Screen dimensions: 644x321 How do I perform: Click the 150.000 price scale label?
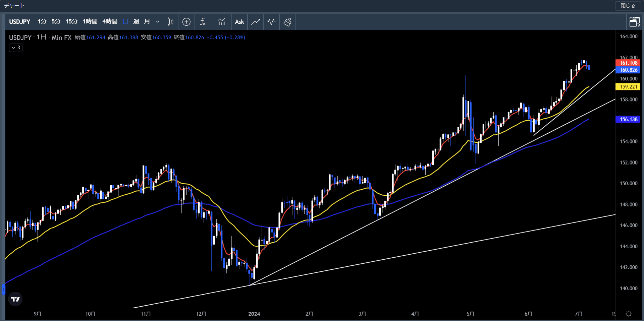(x=629, y=183)
